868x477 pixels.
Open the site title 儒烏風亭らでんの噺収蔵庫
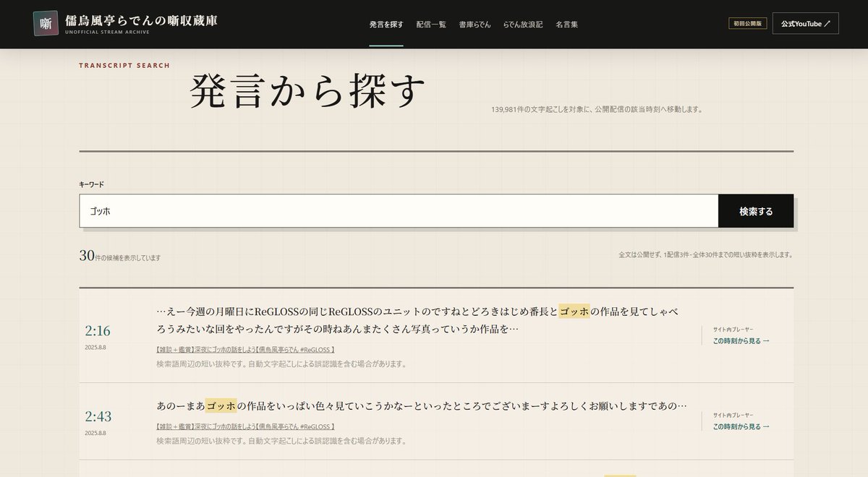click(x=141, y=20)
